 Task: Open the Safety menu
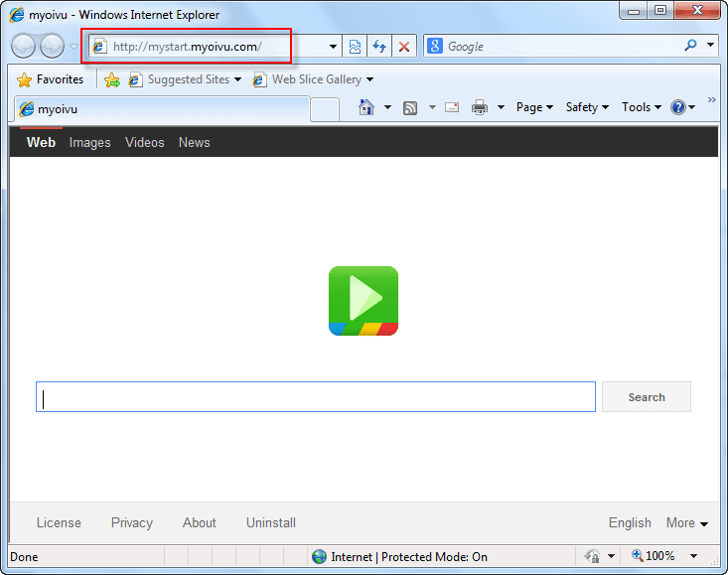click(587, 107)
